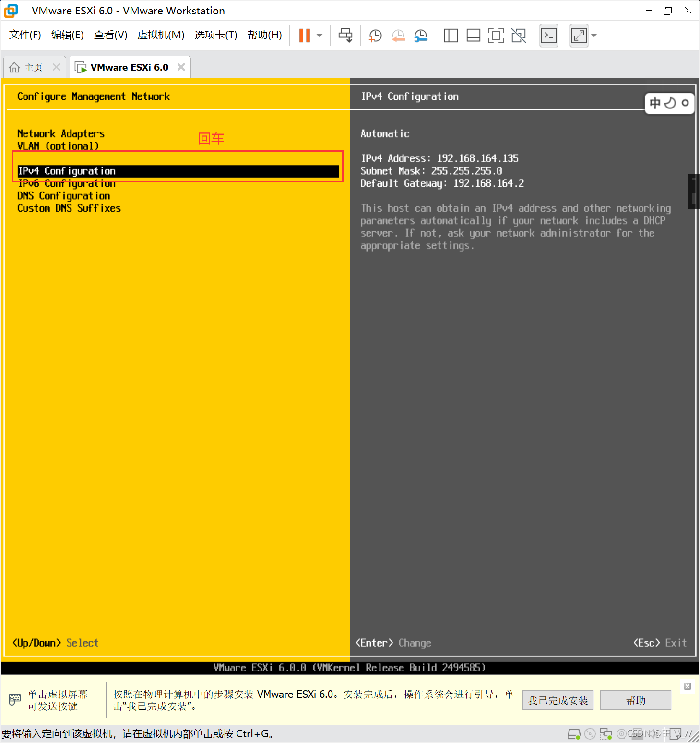Click the 中 input method indicator
Image resolution: width=700 pixels, height=743 pixels.
[655, 103]
